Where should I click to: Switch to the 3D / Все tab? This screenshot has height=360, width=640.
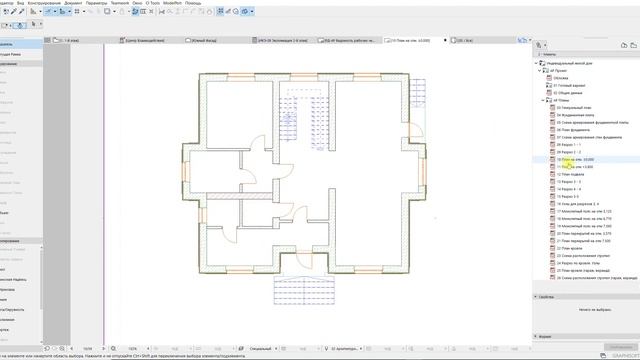[464, 40]
